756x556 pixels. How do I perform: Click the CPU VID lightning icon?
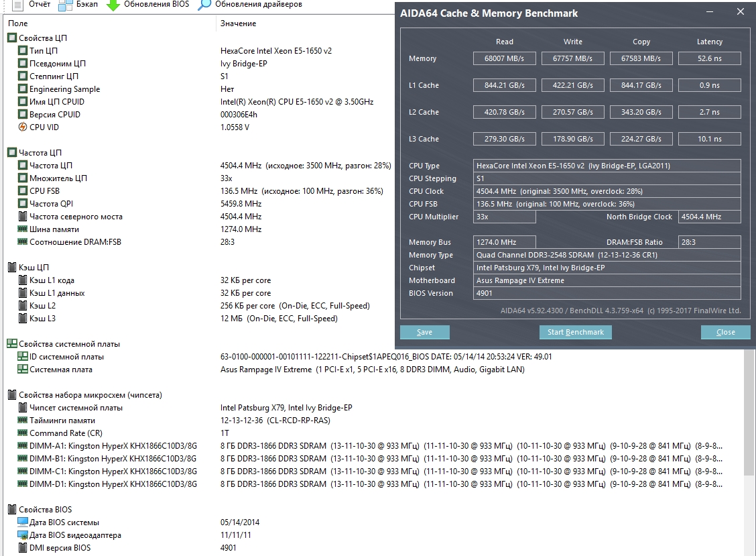point(23,127)
